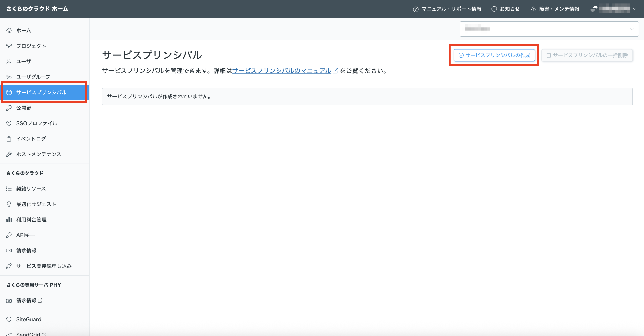Click the plus icon in create button
The width and height of the screenshot is (644, 336).
[x=461, y=55]
